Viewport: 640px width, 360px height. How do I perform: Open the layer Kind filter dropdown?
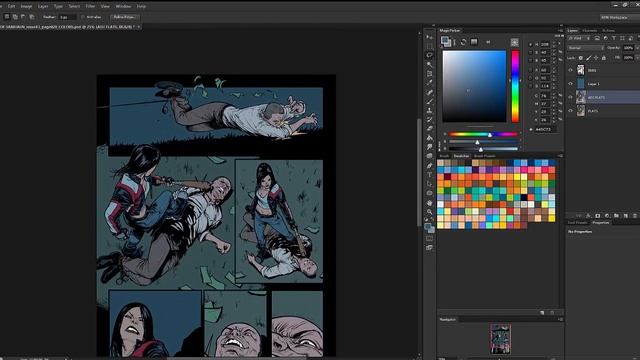tap(579, 38)
